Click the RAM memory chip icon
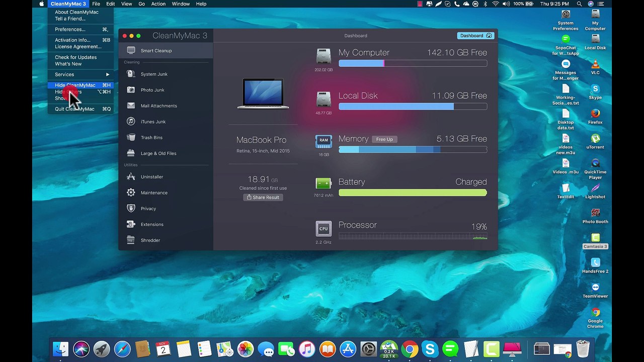 click(x=324, y=142)
